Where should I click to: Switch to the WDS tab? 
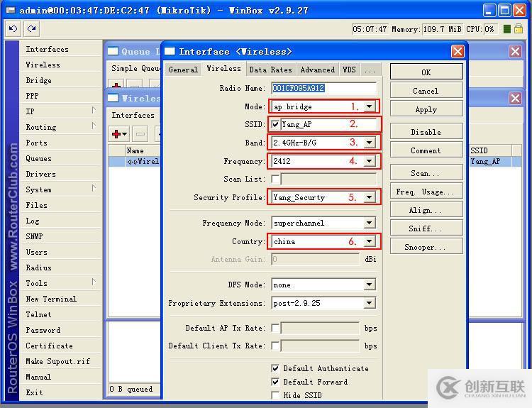[349, 70]
